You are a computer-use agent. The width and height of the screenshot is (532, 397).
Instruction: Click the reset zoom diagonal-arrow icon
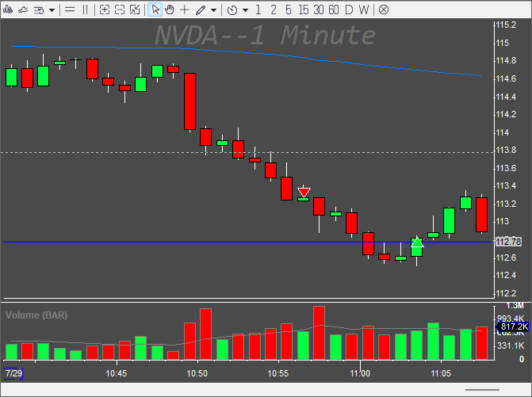[135, 10]
